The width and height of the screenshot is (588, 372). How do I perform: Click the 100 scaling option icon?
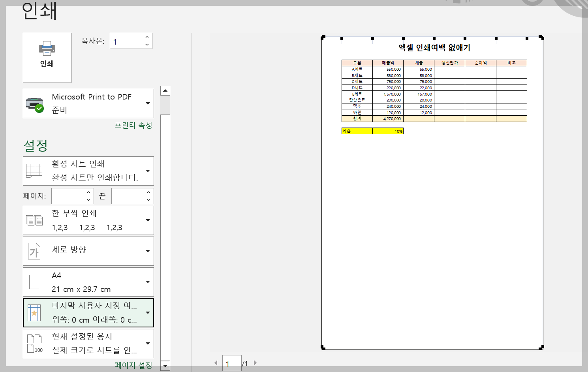34,343
